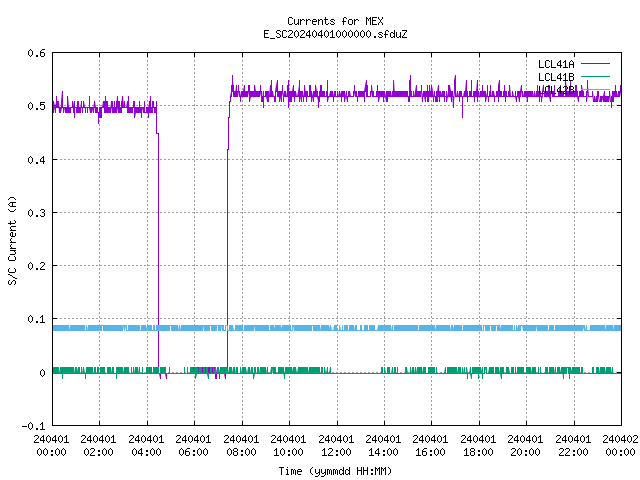Click the 20:00 x-axis time label
Viewport: 640px width, 480px height.
526,452
